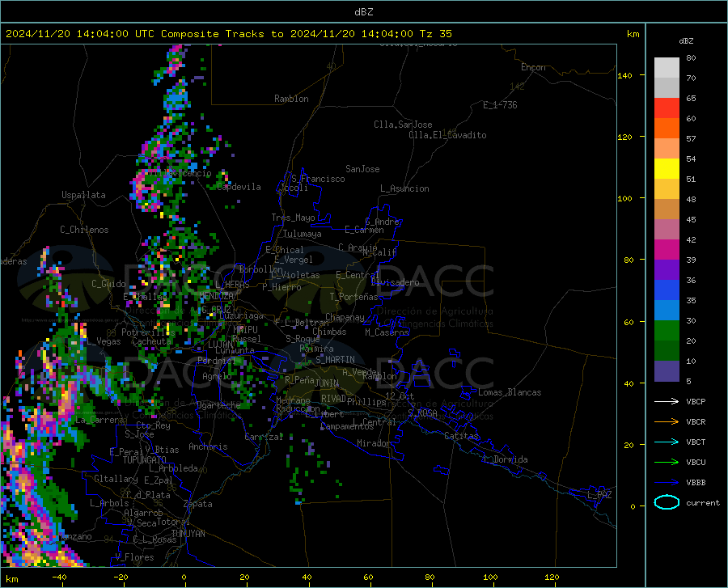Click the C_Chilenos map label
Viewport: 728px width, 588px height.
(x=84, y=230)
